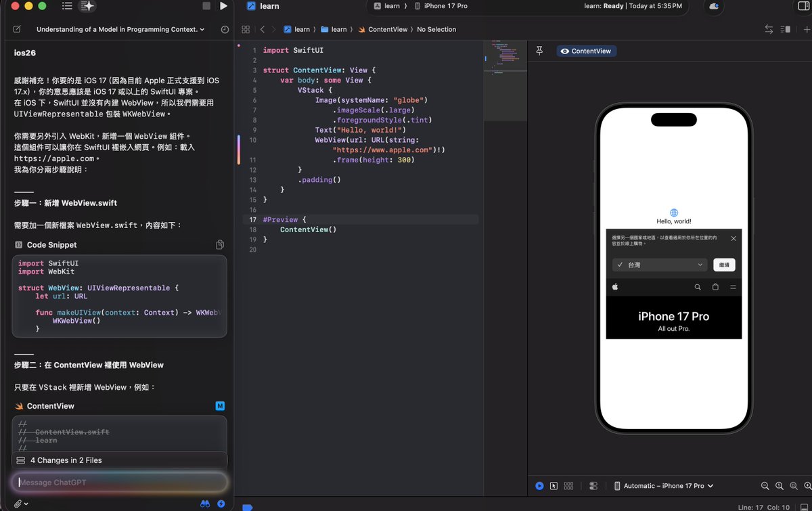The image size is (812, 511).
Task: Open ContentView file reference in chat
Action: tap(50, 406)
